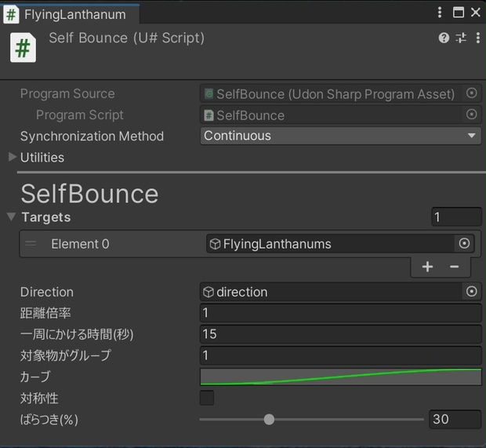This screenshot has height=448, width=486.
Task: Collapse the Targets list foldout
Action: [x=12, y=217]
